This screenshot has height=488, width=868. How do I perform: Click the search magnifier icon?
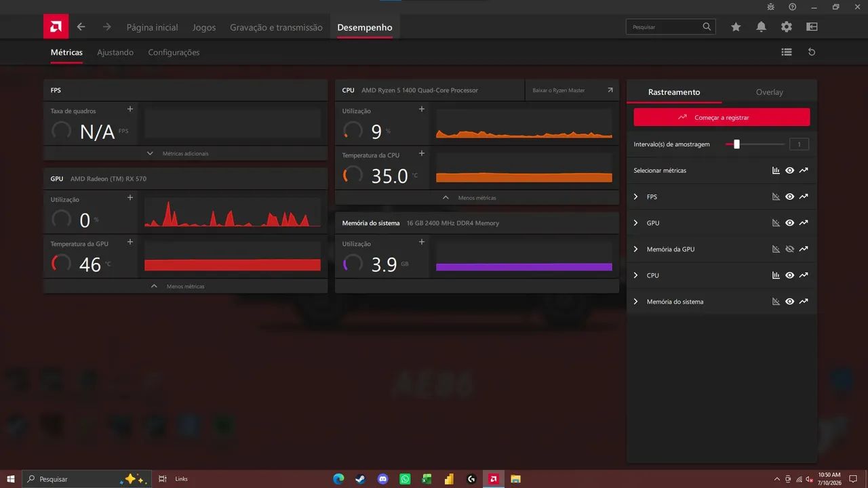coord(707,26)
